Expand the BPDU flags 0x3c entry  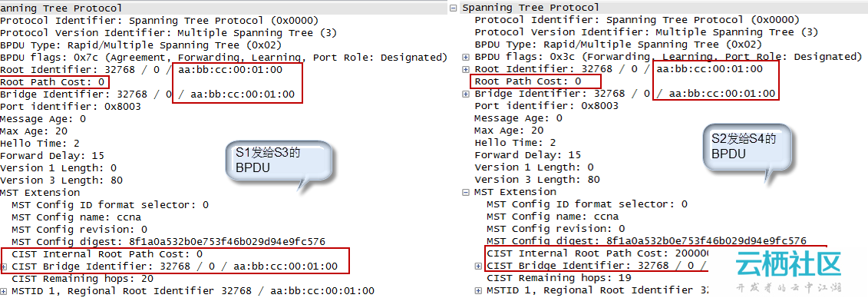pos(466,57)
